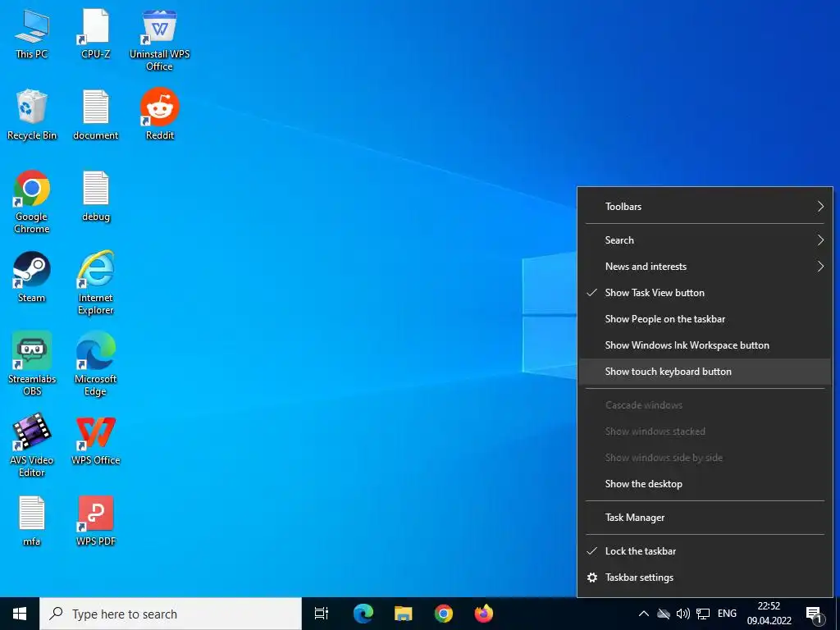This screenshot has height=630, width=840.
Task: Click the gear icon beside Taskbar settings
Action: tap(592, 577)
